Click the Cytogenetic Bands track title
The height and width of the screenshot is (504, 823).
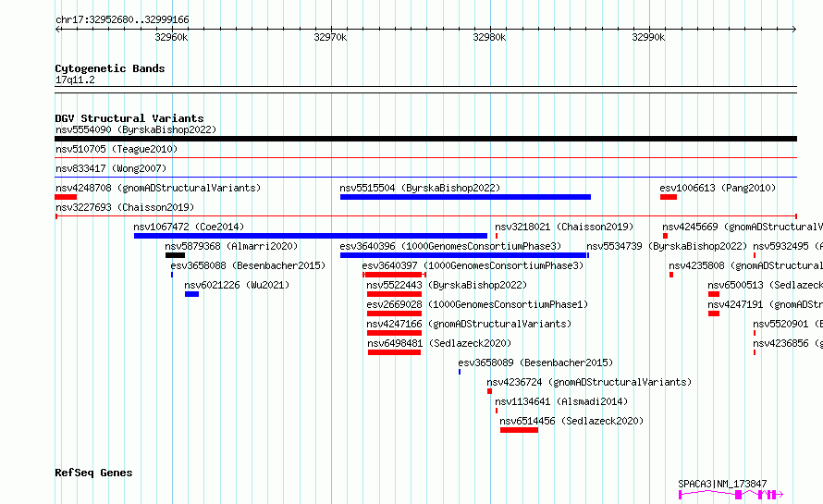110,68
